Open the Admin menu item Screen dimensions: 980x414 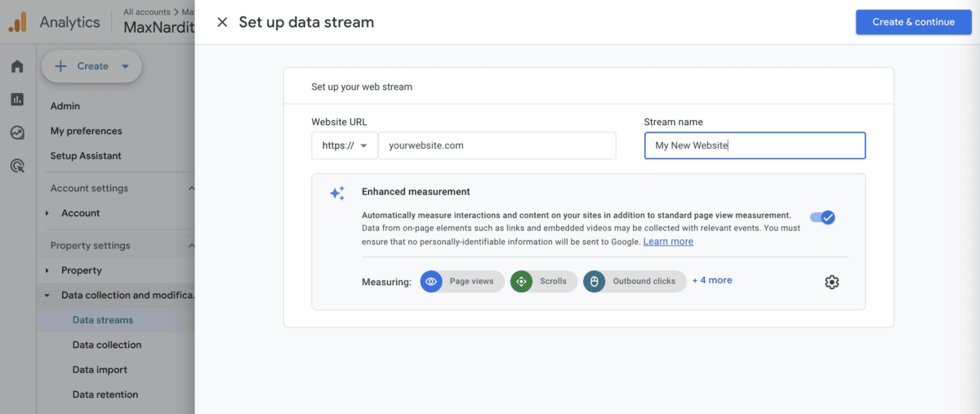(65, 106)
